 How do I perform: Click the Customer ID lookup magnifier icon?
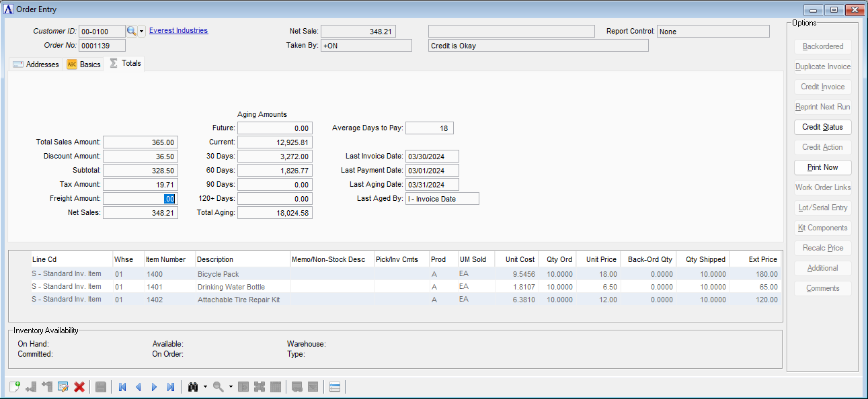click(132, 31)
